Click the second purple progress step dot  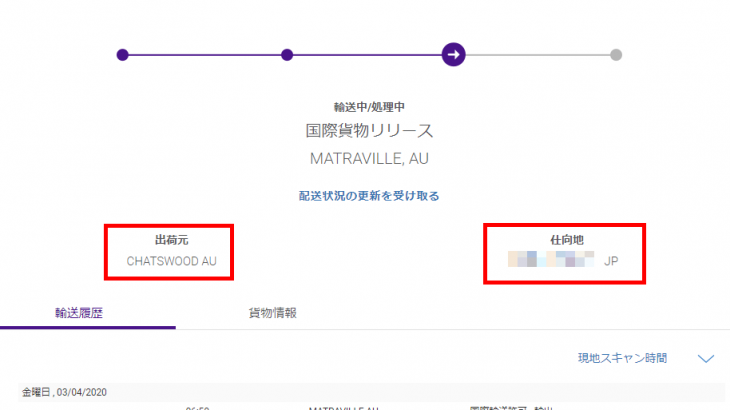pyautogui.click(x=287, y=54)
